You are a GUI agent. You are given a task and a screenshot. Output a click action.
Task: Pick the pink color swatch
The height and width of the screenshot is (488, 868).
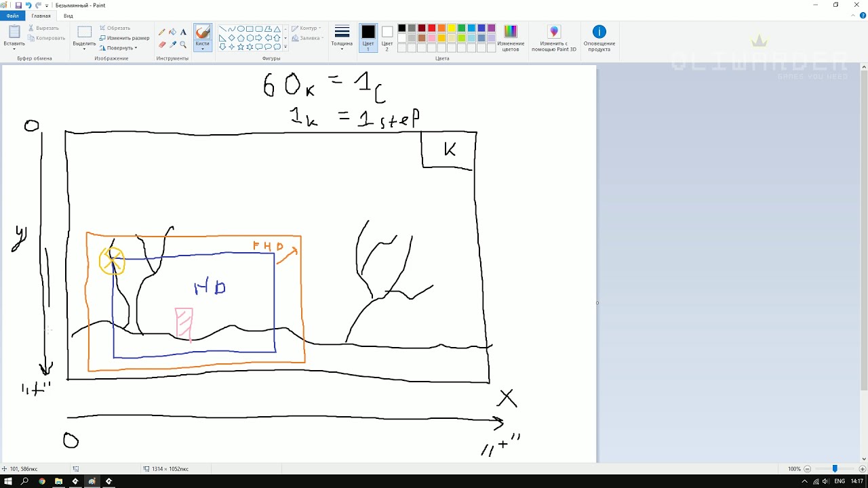(x=431, y=38)
